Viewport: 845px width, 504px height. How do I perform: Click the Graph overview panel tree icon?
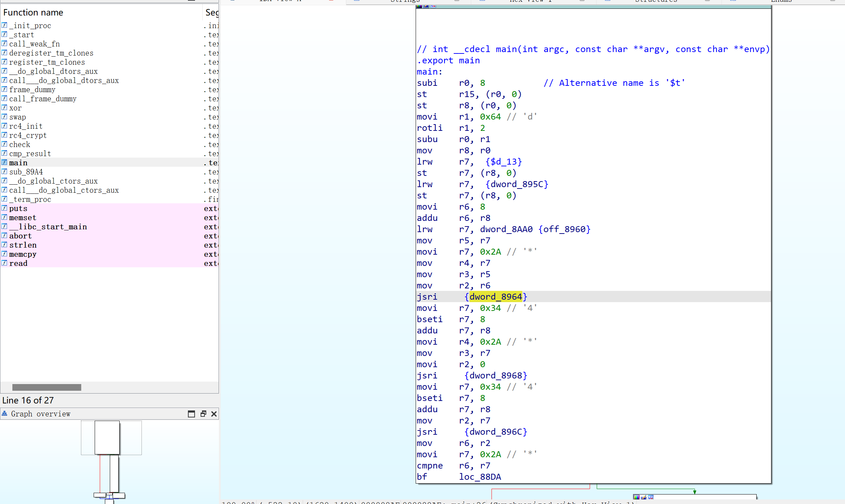tap(5, 414)
